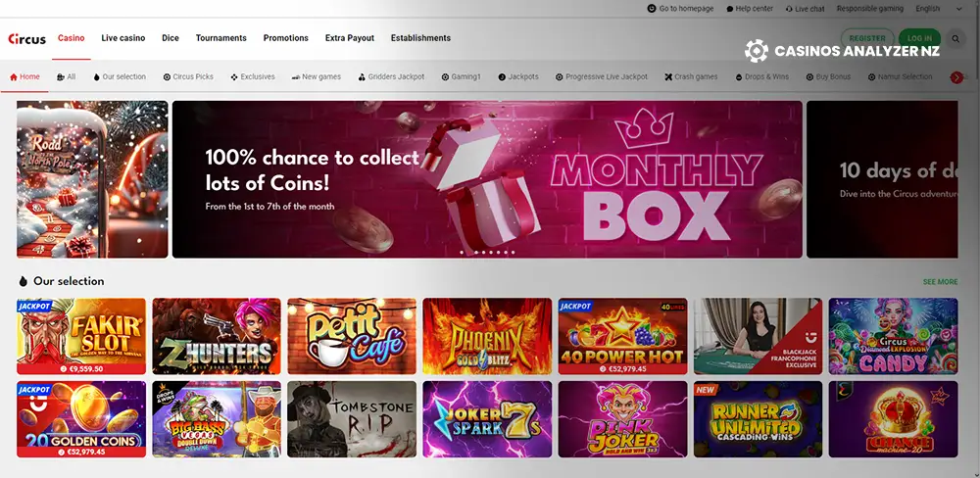
Task: Open Blackjack Francophone Exclusive live table
Action: click(758, 336)
